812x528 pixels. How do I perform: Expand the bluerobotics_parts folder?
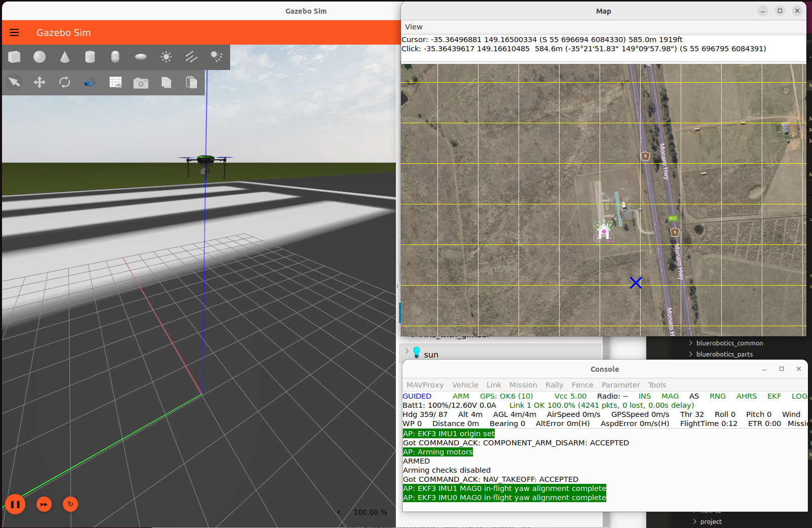[x=690, y=354]
